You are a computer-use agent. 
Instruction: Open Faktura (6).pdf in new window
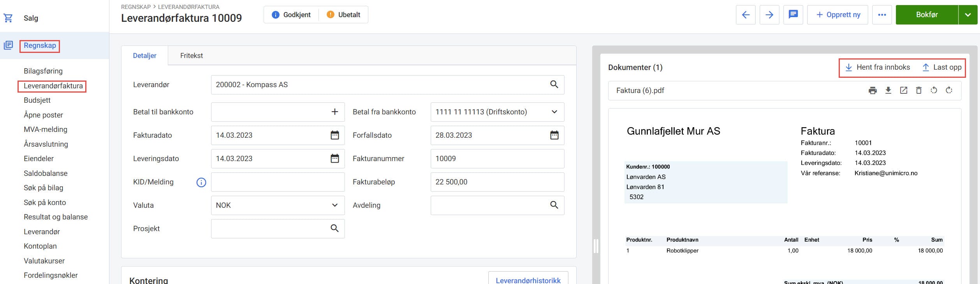(x=904, y=90)
